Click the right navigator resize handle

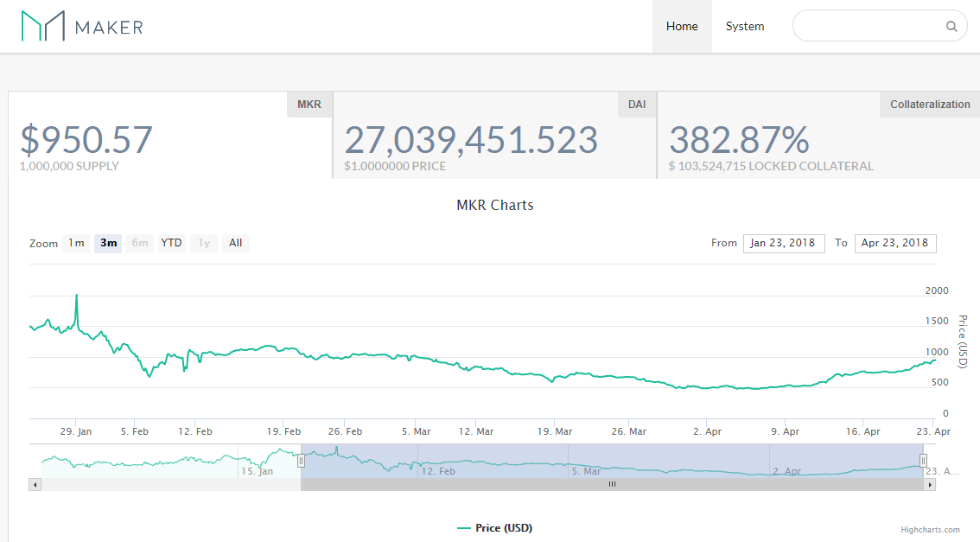(924, 460)
